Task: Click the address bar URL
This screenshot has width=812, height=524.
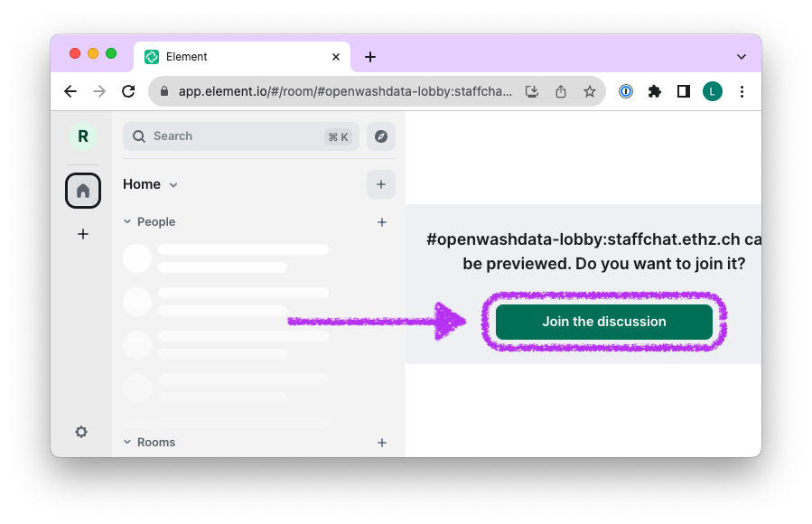Action: pyautogui.click(x=345, y=91)
